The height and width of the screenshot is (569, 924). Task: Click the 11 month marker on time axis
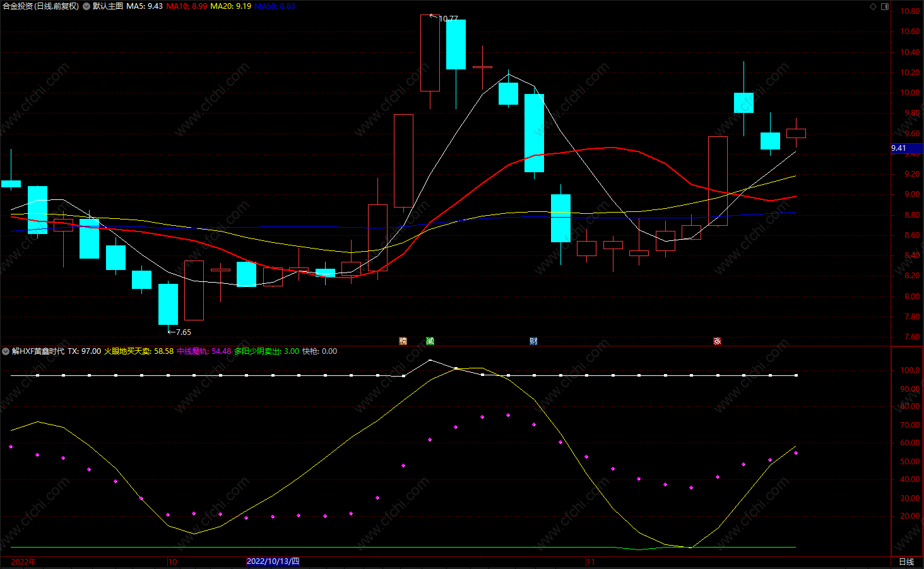pyautogui.click(x=591, y=562)
